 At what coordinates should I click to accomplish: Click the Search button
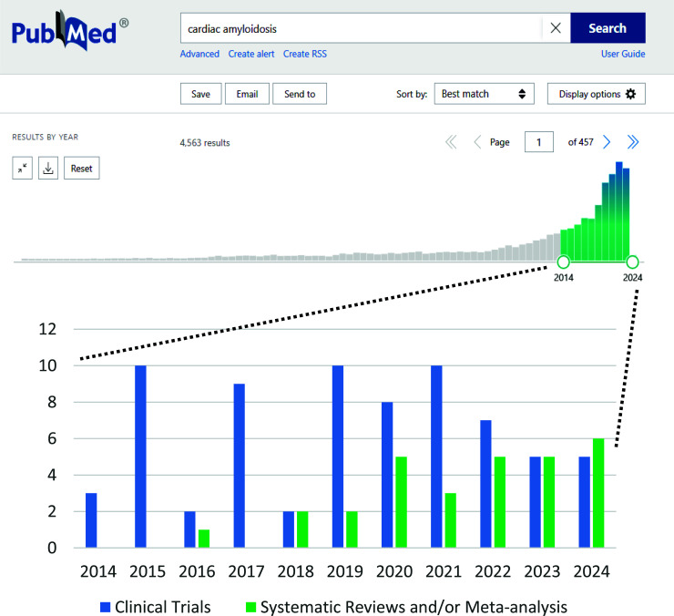pos(608,28)
